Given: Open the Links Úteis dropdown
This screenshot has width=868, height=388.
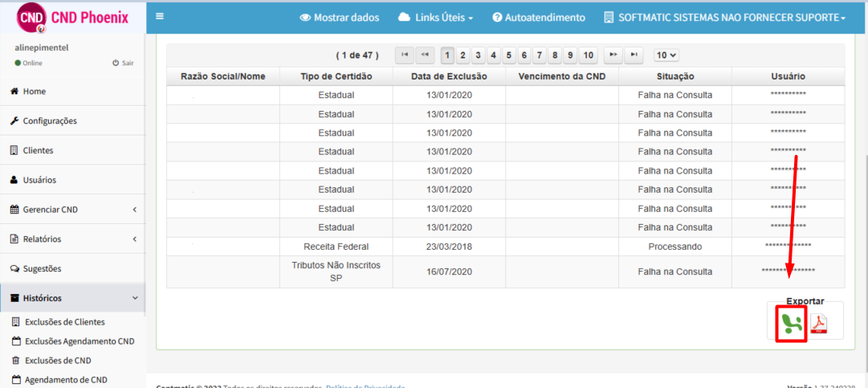Looking at the screenshot, I should coord(436,18).
